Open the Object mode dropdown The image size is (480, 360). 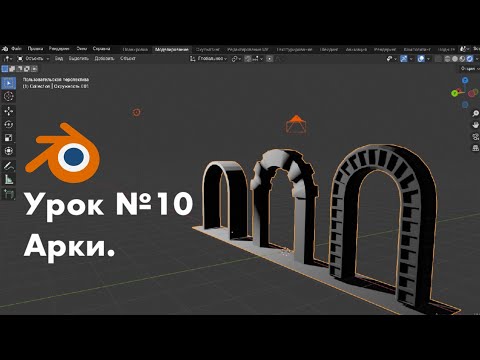tap(33, 59)
